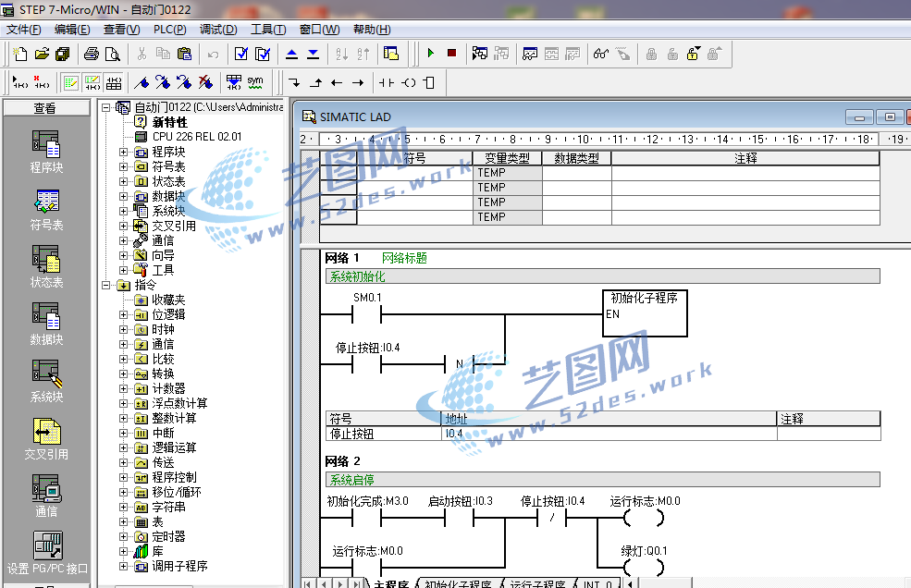Put the PLC in STOP mode
The height and width of the screenshot is (588, 911).
pos(451,54)
